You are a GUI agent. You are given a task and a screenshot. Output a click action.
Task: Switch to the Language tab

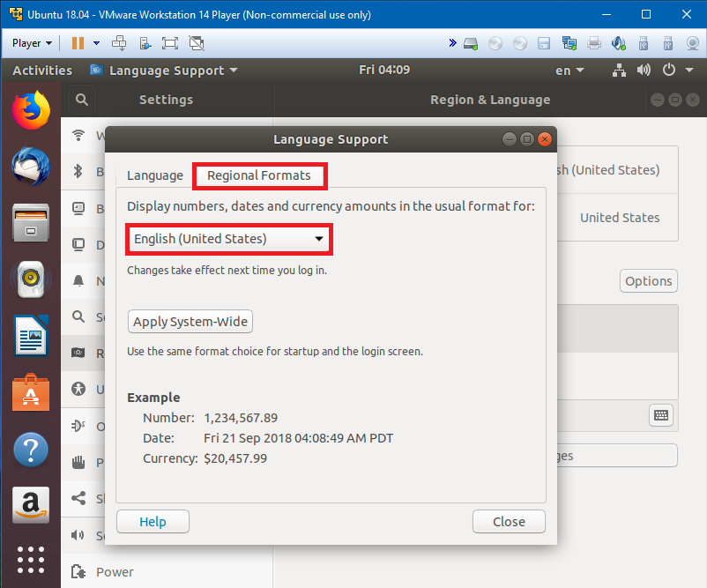point(155,175)
